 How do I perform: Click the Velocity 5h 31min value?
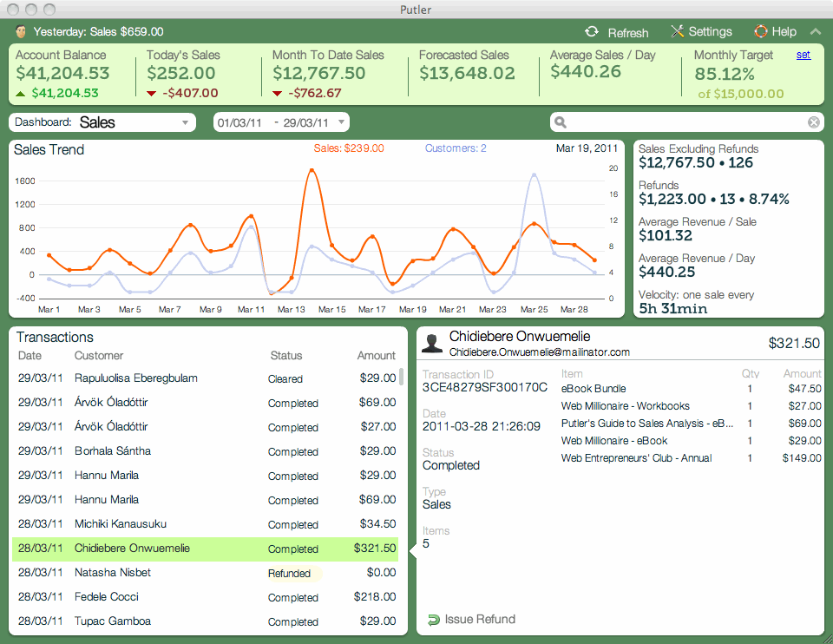click(672, 309)
